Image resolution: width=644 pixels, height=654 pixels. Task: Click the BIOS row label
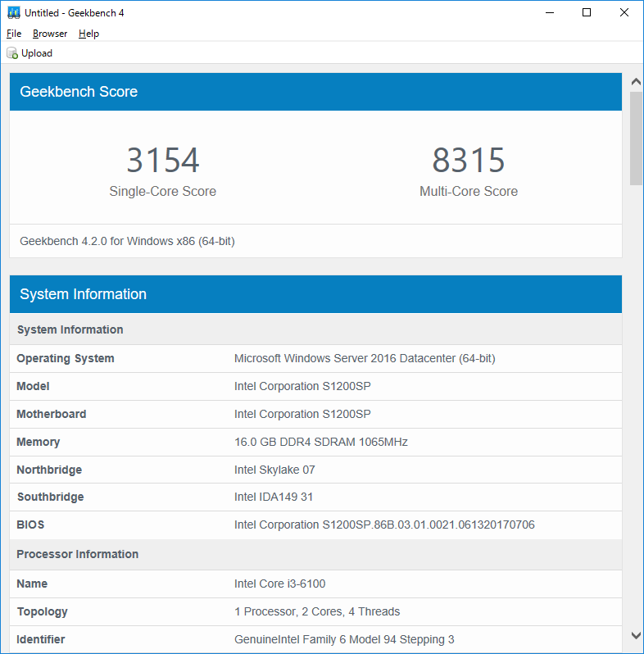[x=30, y=525]
